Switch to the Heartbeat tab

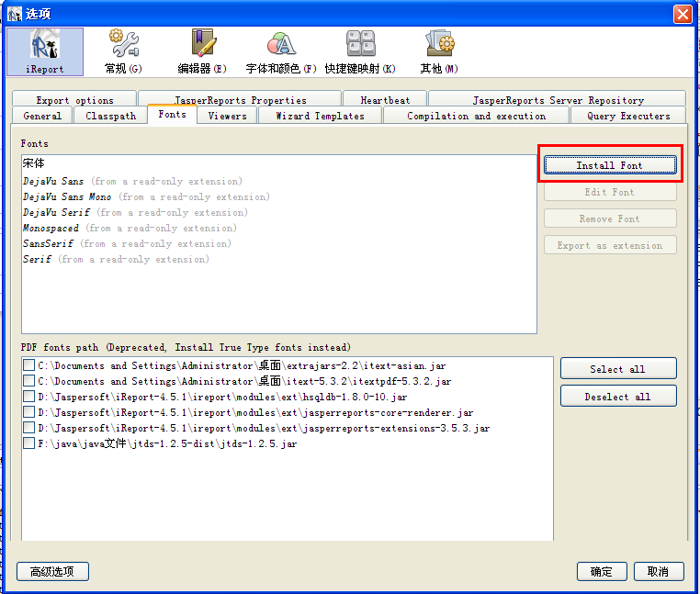pos(385,99)
